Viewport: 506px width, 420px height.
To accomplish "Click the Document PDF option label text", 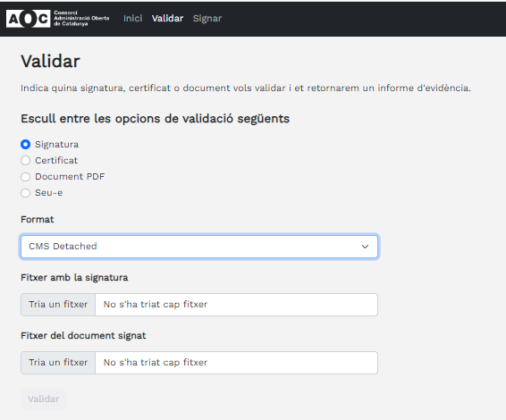I will [x=70, y=176].
